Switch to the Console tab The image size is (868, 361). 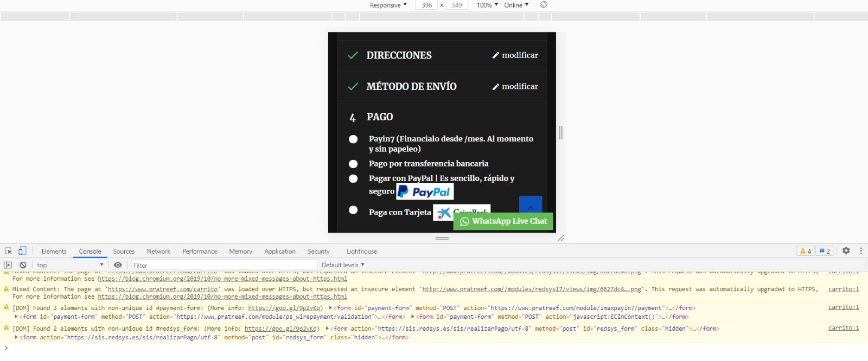[x=90, y=252]
